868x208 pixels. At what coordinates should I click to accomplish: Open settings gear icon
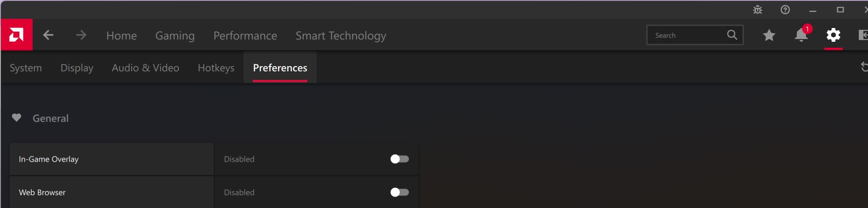pos(833,35)
